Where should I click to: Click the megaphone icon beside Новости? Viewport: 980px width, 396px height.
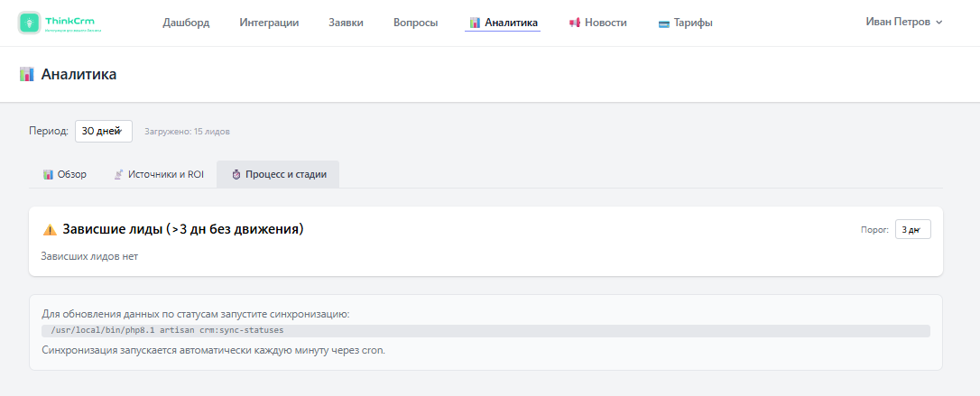point(575,23)
